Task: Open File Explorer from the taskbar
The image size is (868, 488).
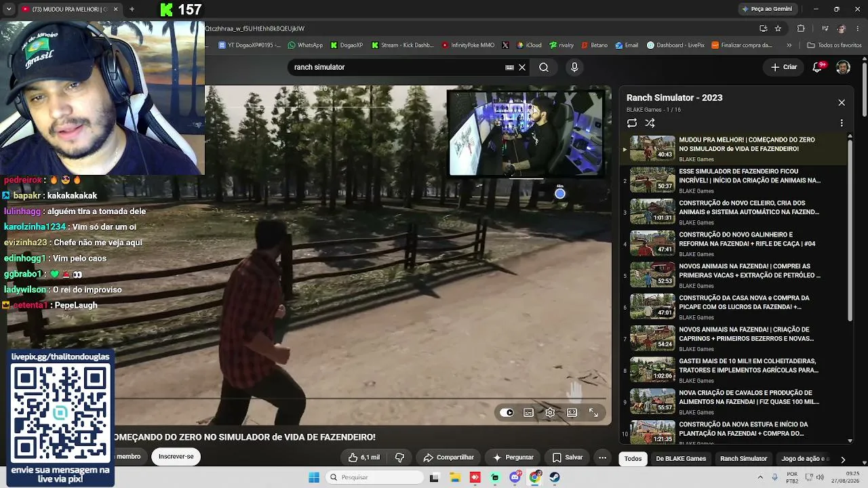Action: point(454,477)
